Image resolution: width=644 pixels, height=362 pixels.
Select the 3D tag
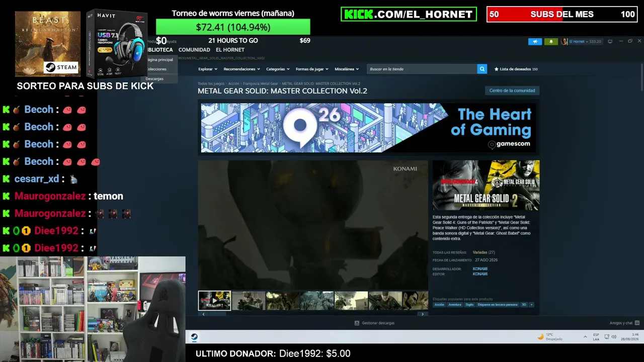(x=524, y=305)
